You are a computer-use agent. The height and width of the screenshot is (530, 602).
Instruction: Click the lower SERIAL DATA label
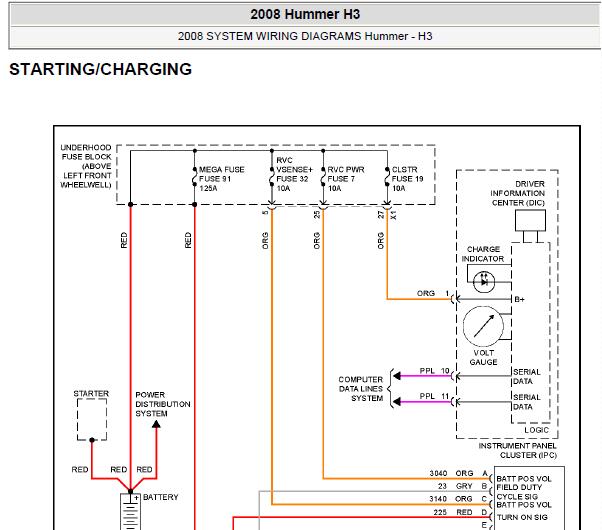click(x=526, y=402)
